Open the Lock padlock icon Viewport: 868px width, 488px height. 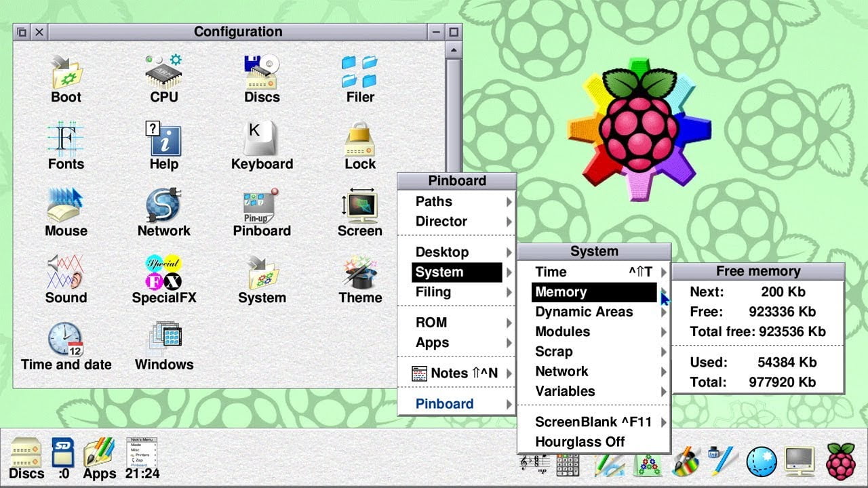(x=360, y=138)
